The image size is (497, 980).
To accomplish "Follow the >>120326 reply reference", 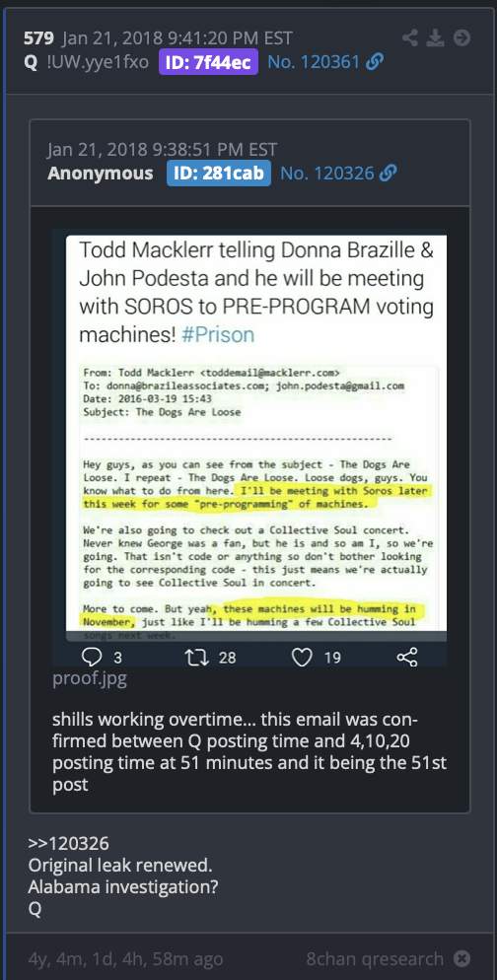I will click(68, 843).
